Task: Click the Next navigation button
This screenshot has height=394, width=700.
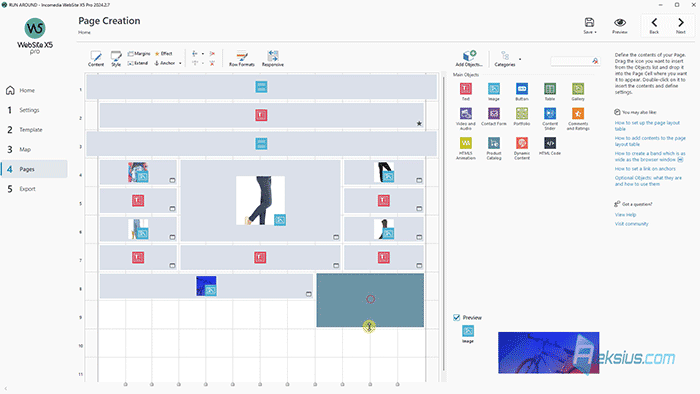Action: (x=681, y=25)
